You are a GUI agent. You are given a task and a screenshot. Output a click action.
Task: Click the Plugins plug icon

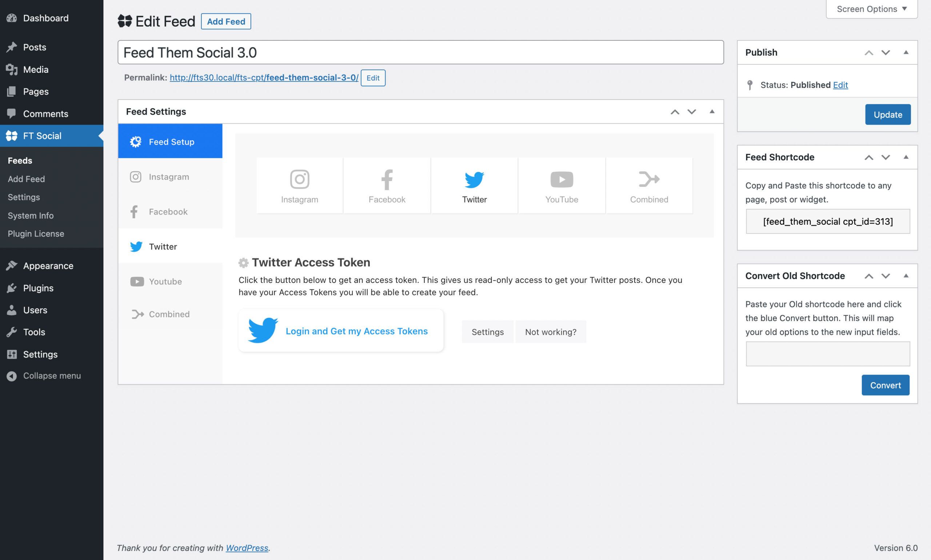pos(12,288)
